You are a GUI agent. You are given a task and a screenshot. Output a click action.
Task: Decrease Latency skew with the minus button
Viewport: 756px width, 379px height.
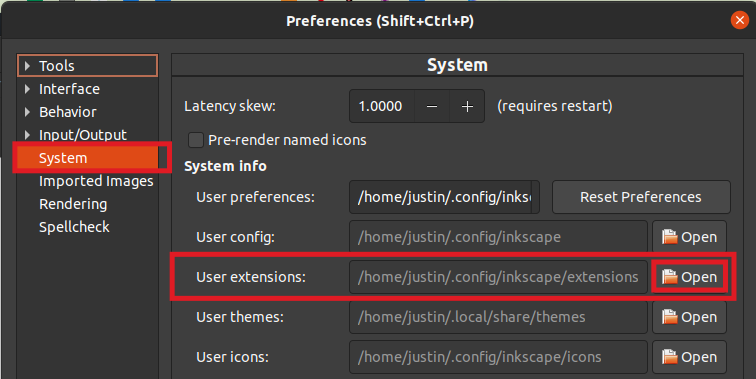[x=432, y=106]
